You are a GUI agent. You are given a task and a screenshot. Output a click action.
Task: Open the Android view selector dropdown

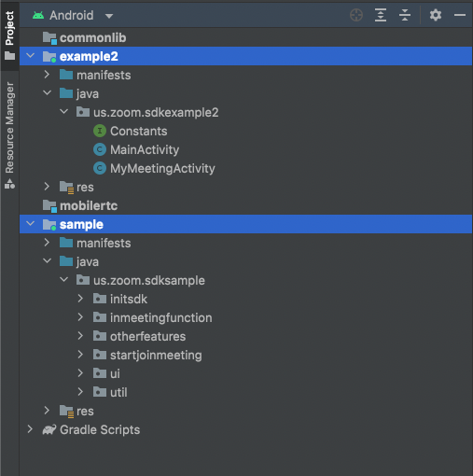[109, 16]
